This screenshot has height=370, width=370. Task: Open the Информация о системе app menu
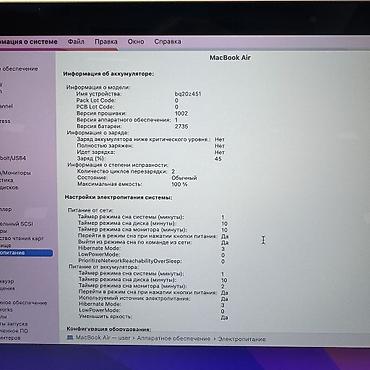(29, 42)
